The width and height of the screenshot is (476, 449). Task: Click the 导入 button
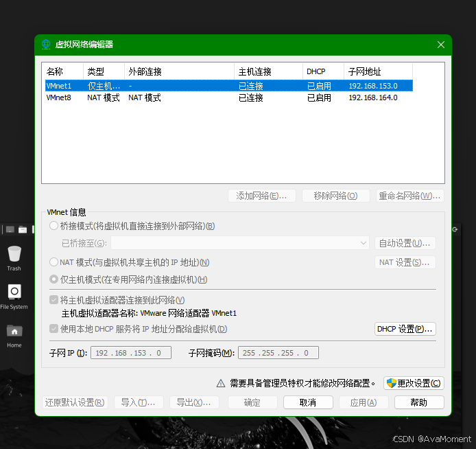(139, 402)
